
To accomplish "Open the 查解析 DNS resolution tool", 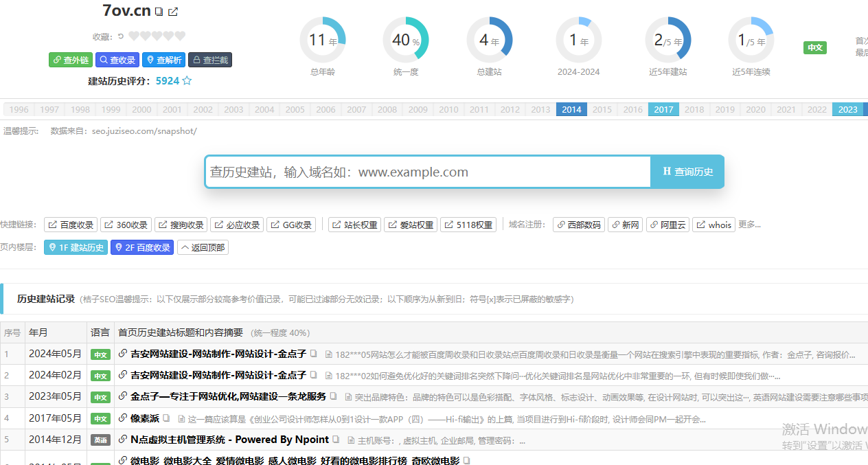I will tap(163, 60).
